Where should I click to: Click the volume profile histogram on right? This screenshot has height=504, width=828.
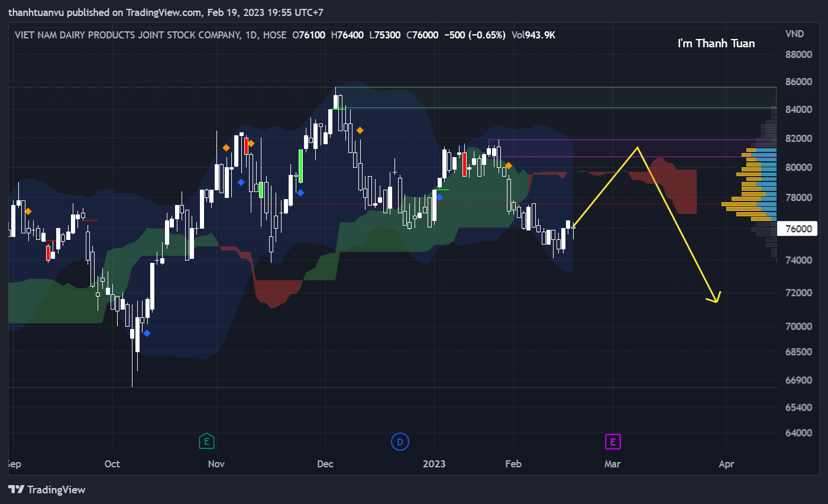(751, 184)
